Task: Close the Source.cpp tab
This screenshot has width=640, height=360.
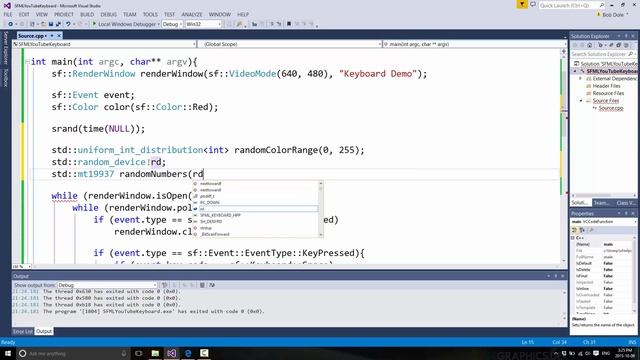Action: (59, 36)
